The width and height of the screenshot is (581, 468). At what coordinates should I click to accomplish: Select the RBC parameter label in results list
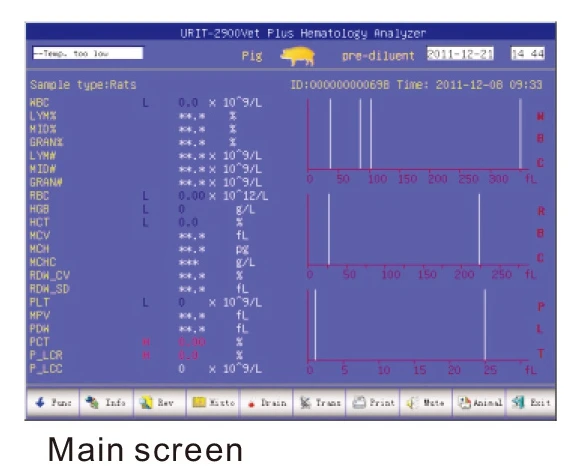pos(39,196)
